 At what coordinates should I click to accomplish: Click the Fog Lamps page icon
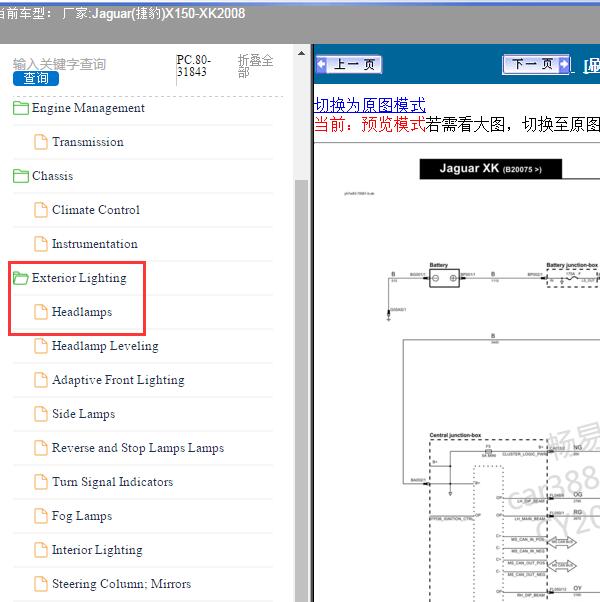pos(41,516)
